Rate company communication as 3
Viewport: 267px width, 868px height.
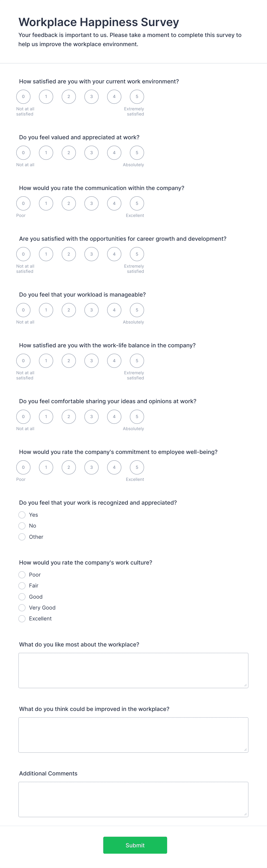(x=91, y=203)
